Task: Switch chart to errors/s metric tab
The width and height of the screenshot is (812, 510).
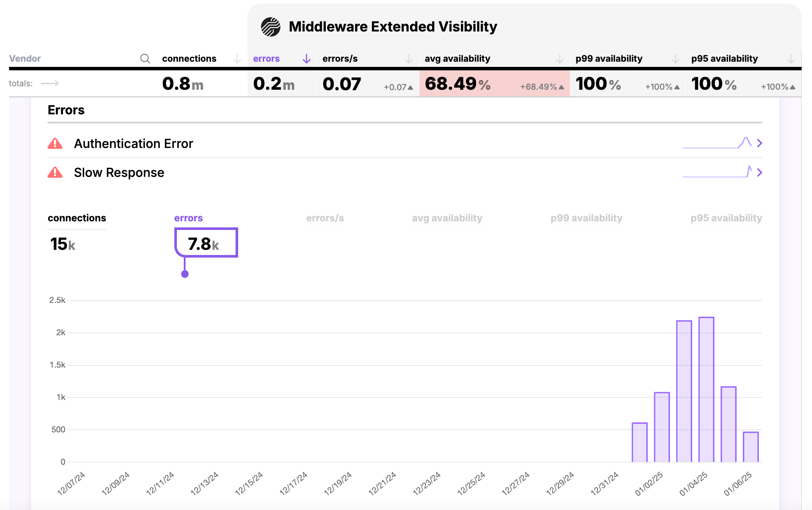Action: coord(325,218)
